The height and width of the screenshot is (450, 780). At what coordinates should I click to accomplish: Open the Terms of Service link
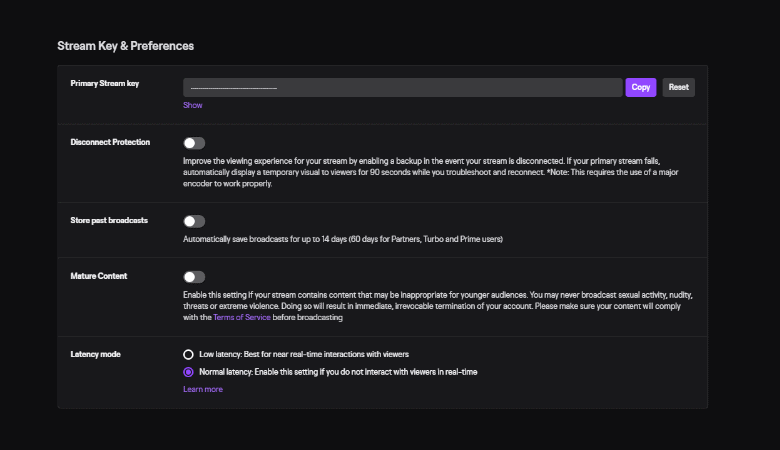[242, 317]
